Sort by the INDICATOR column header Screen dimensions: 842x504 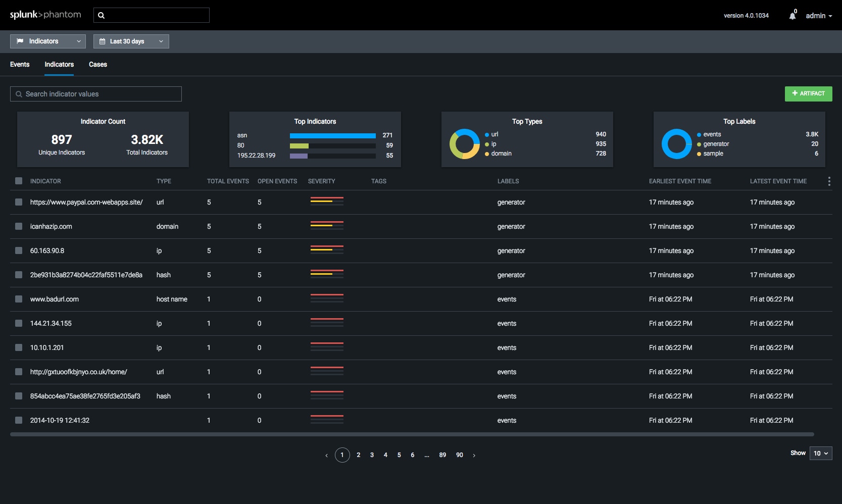tap(45, 181)
